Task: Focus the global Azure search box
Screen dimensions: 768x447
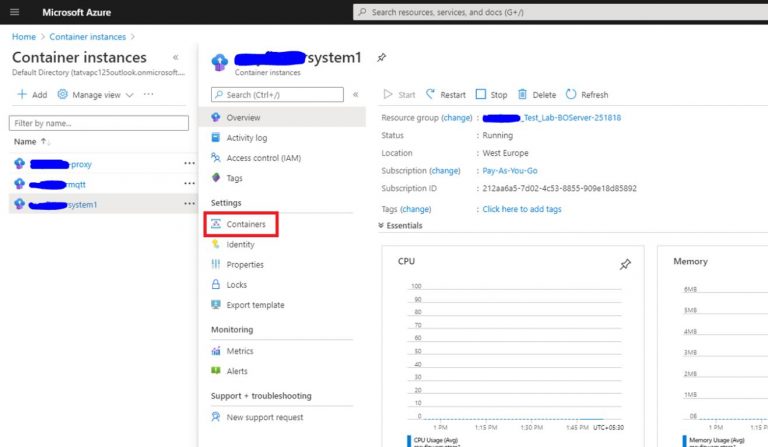Action: 560,12
